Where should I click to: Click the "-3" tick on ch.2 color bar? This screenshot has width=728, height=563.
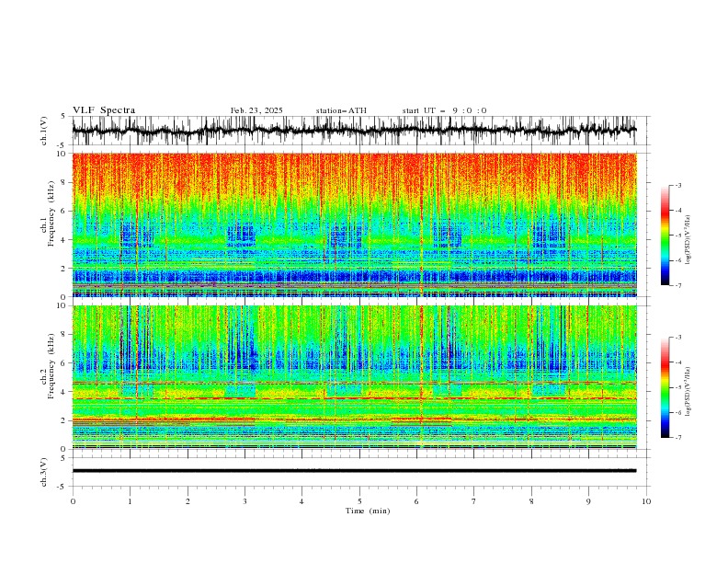pos(677,338)
